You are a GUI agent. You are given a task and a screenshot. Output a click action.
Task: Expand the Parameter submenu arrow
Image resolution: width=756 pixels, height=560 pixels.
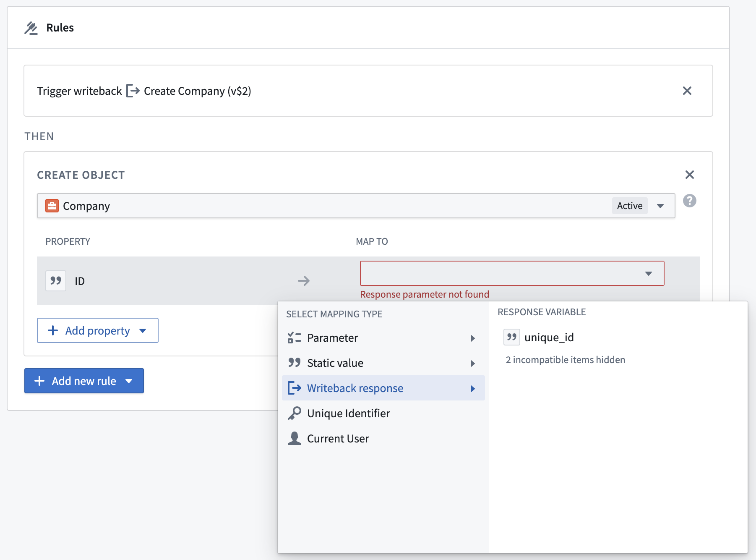(473, 338)
